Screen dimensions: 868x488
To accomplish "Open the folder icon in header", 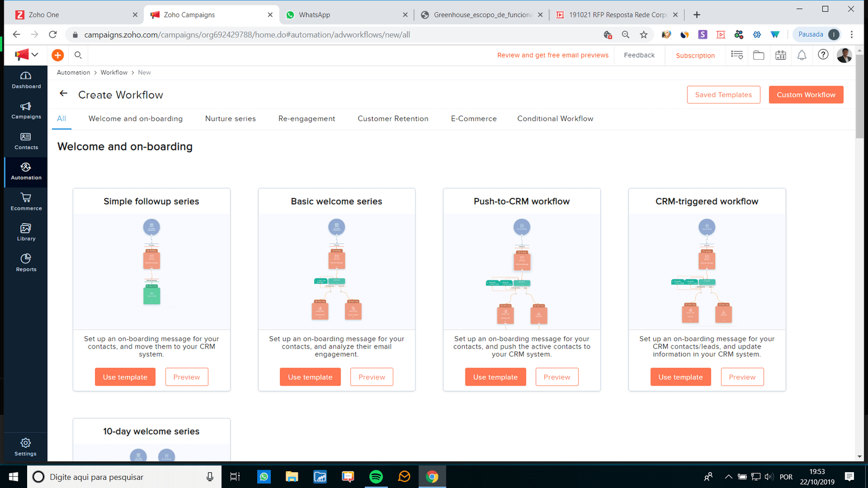I will (x=758, y=55).
